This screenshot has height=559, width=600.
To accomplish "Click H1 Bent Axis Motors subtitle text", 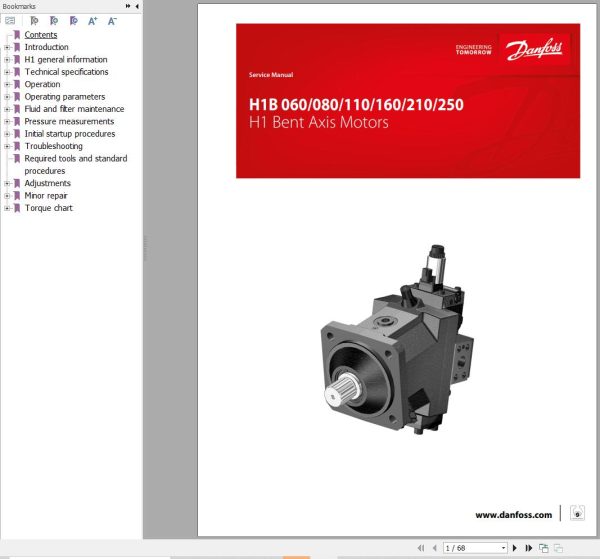I will point(318,122).
